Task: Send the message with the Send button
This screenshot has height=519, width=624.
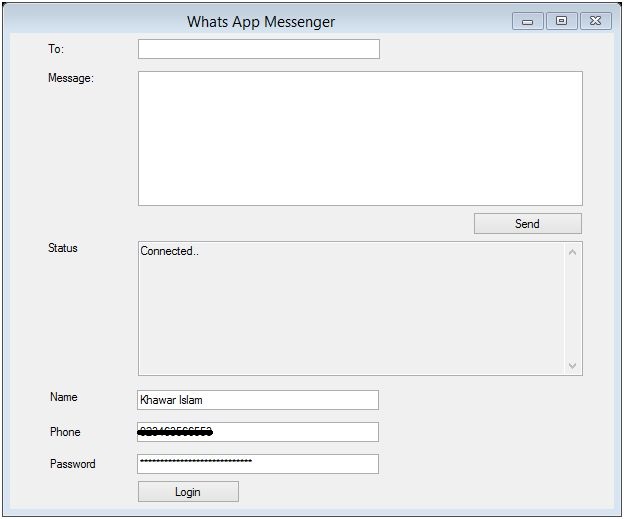Action: tap(528, 224)
